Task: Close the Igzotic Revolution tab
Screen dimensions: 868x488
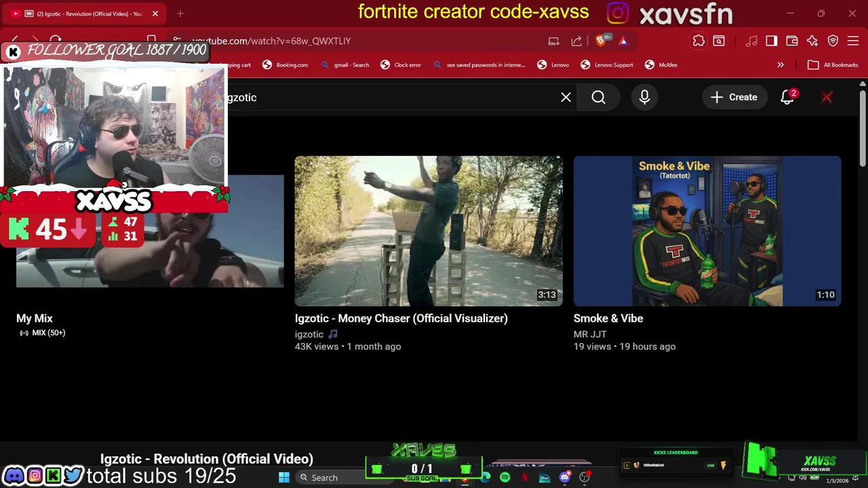Action: pos(155,14)
